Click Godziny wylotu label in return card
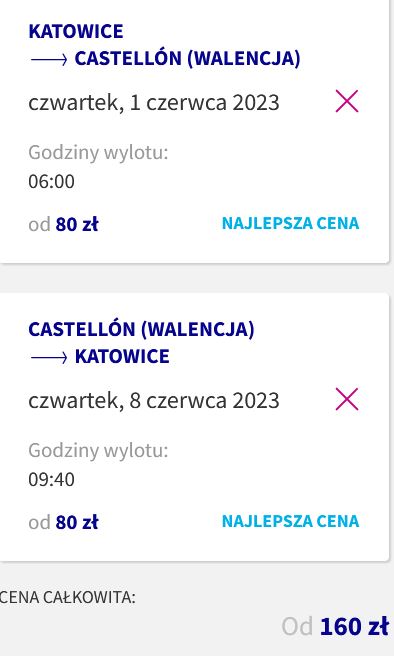This screenshot has height=656, width=394. tap(98, 451)
